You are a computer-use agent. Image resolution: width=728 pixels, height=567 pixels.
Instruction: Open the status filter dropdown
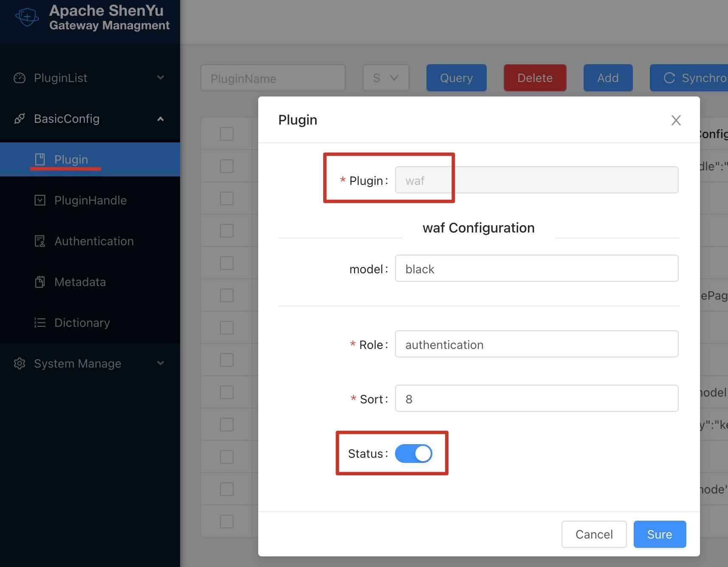[386, 78]
